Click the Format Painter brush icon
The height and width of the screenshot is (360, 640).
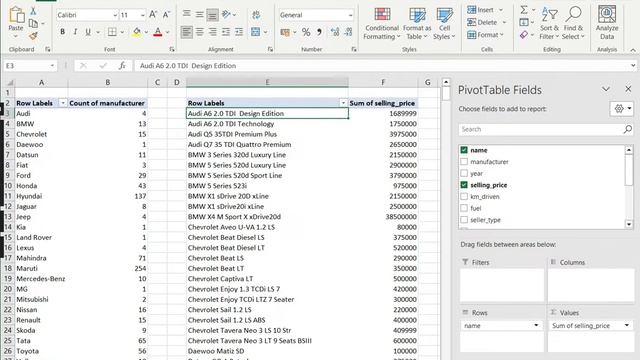point(33,36)
